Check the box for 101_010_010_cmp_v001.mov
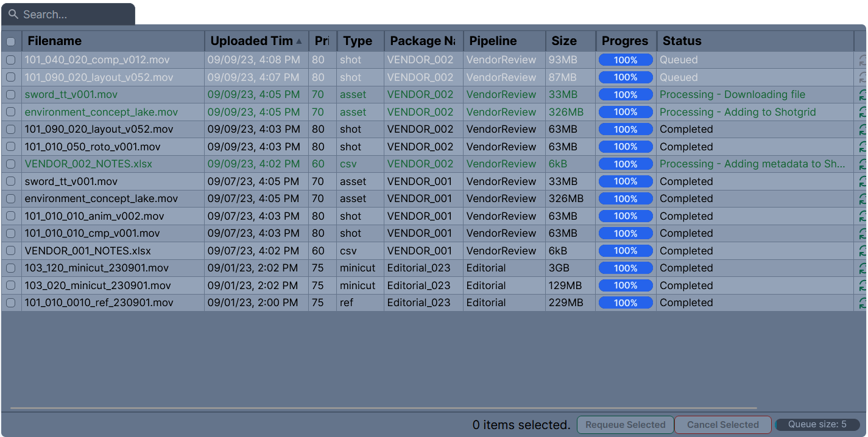Image resolution: width=868 pixels, height=437 pixels. pos(11,234)
